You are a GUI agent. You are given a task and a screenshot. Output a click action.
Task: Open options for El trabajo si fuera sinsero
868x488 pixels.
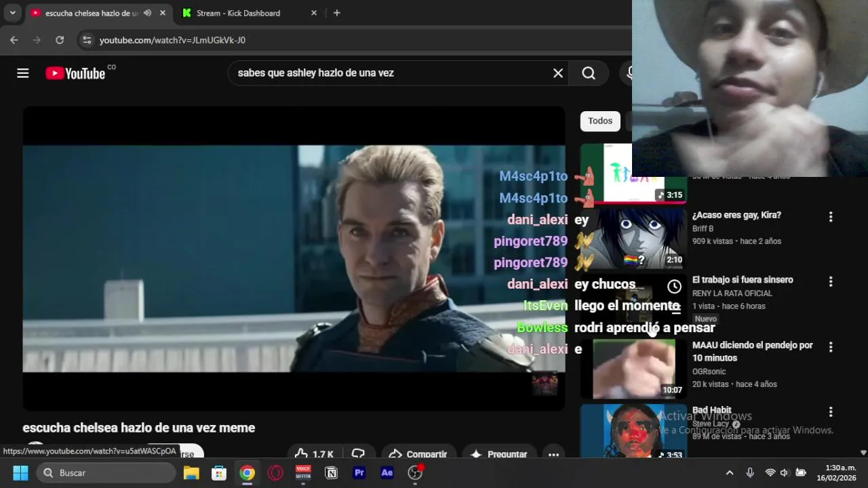coord(831,281)
